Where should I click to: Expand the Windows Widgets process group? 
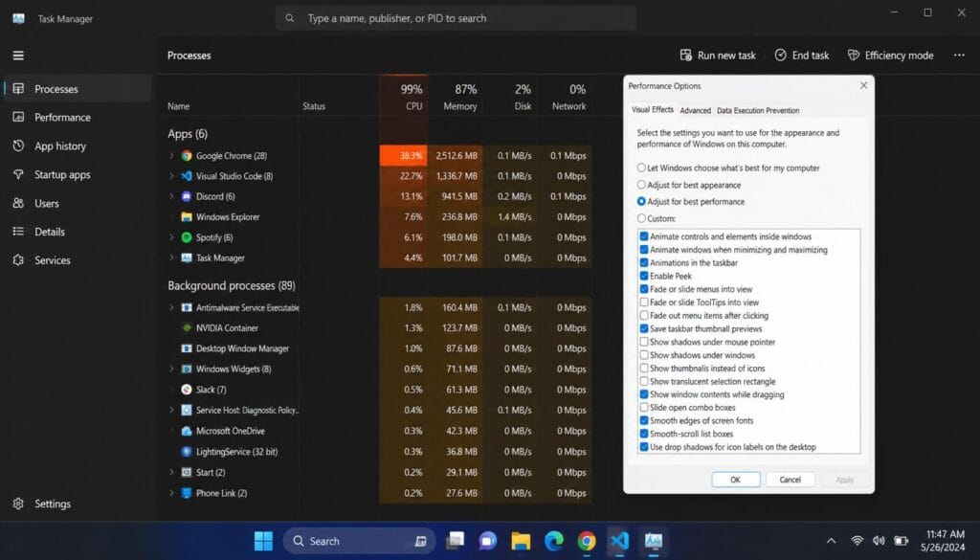171,369
